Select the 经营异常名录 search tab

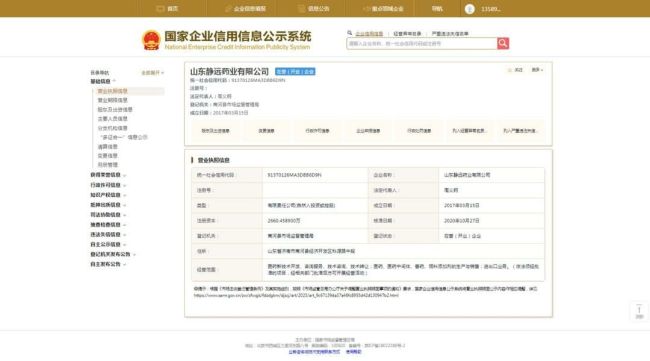[x=407, y=34]
